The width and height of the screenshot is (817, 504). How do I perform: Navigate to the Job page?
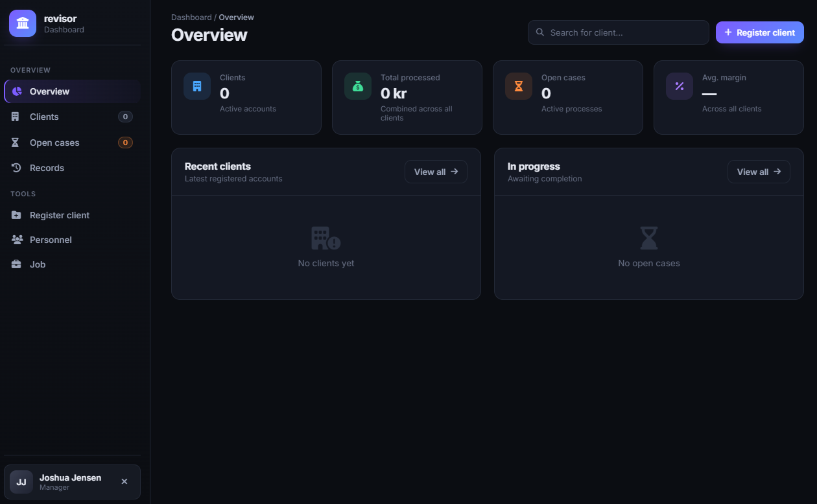click(72, 264)
